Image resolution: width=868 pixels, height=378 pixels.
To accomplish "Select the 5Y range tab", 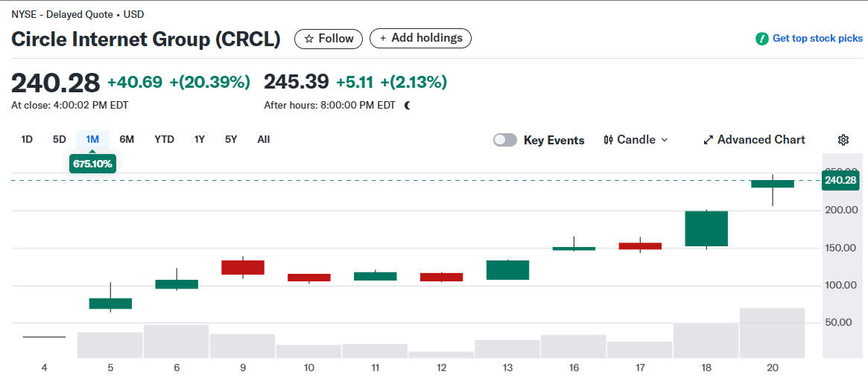I will tap(231, 139).
